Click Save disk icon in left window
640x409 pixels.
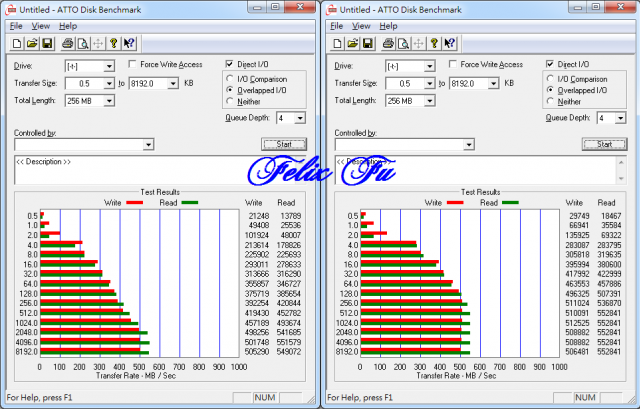[47, 43]
